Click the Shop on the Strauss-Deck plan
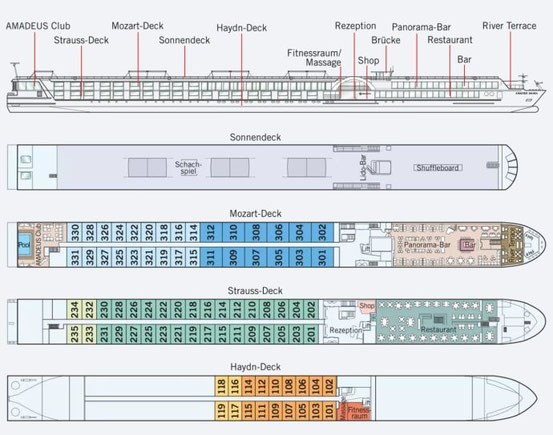 [367, 306]
